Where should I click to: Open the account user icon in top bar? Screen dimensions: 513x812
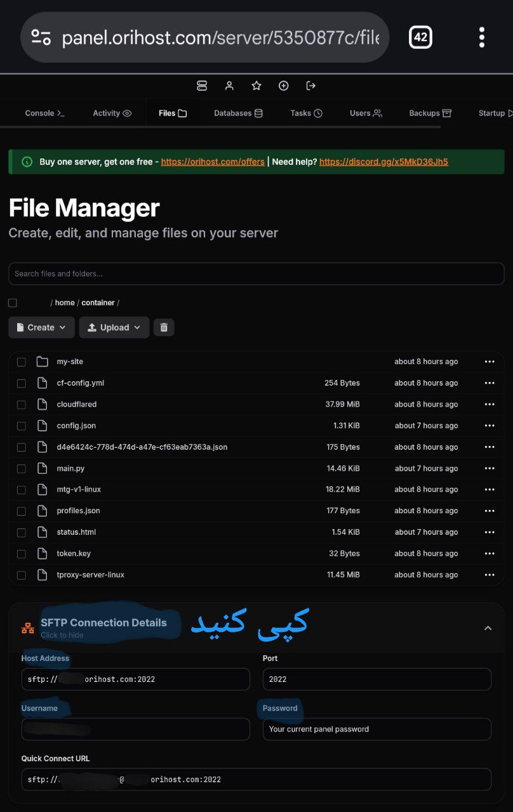click(229, 86)
